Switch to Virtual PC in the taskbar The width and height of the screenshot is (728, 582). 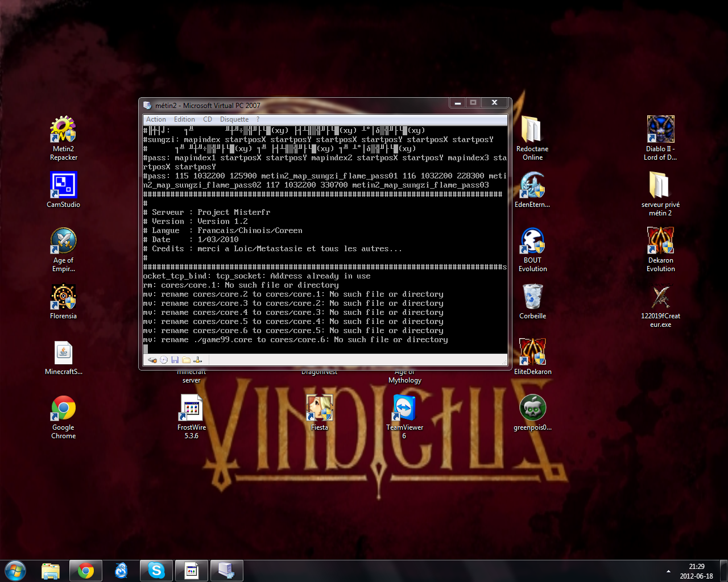[227, 571]
